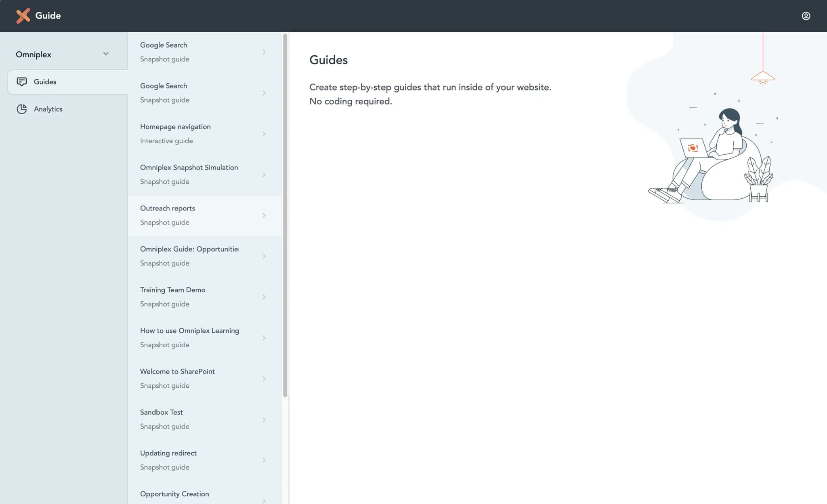Open chevron for Outreach reports guide

point(264,215)
